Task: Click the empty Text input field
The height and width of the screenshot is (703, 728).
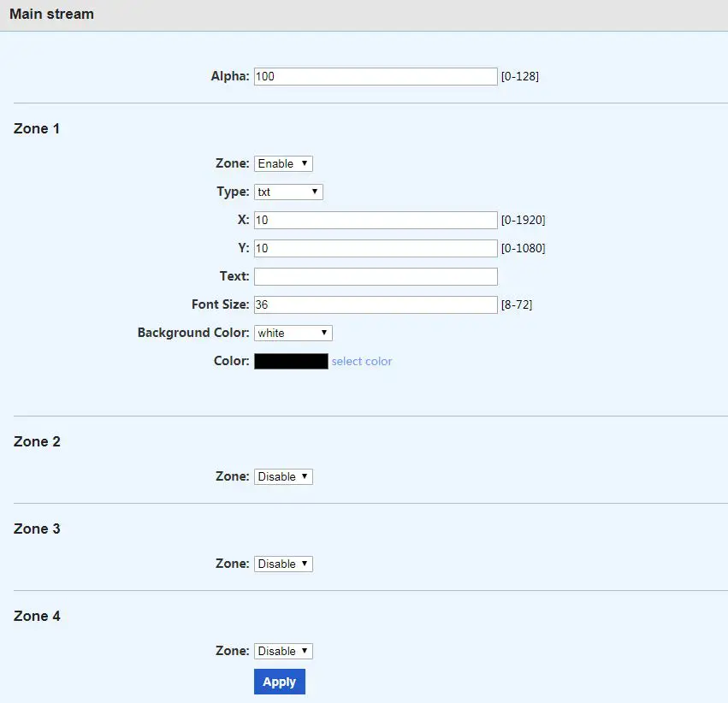Action: click(376, 276)
